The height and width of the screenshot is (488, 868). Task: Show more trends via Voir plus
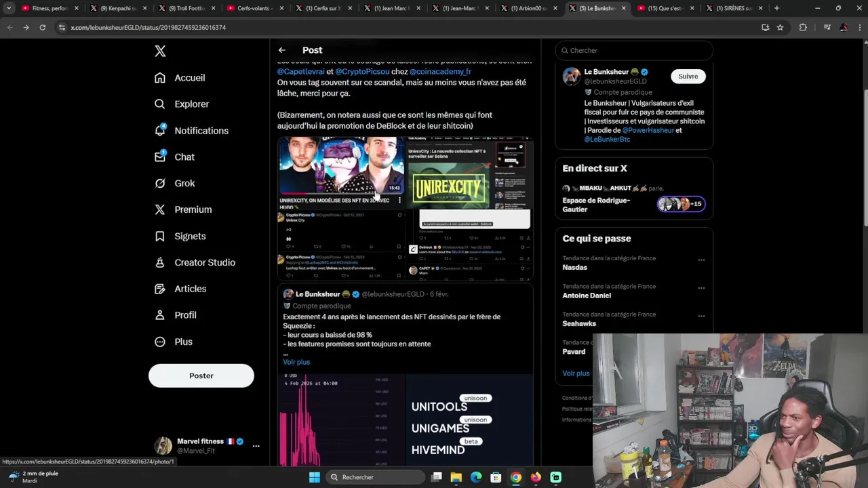tap(576, 373)
